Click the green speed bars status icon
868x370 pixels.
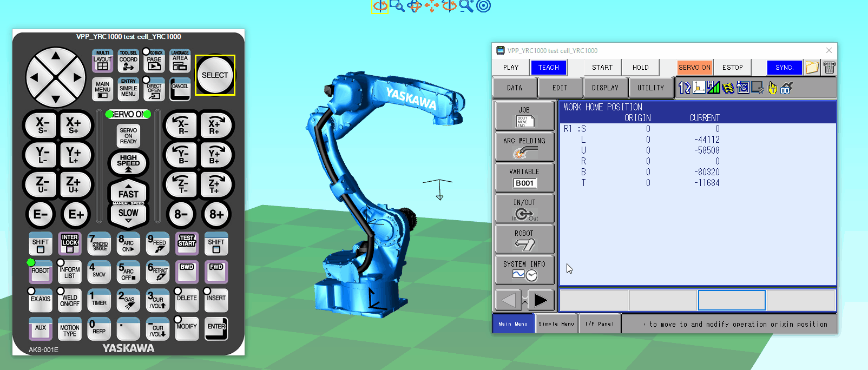click(x=714, y=88)
